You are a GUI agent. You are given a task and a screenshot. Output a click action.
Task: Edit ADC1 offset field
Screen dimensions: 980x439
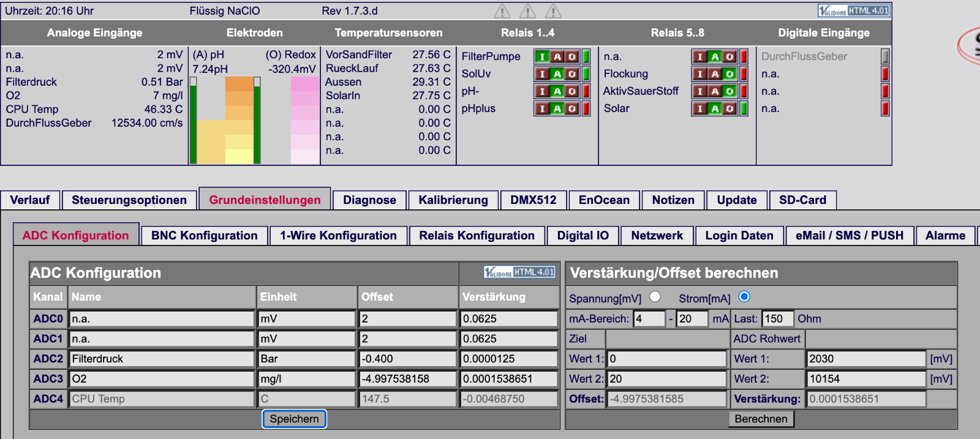click(407, 339)
